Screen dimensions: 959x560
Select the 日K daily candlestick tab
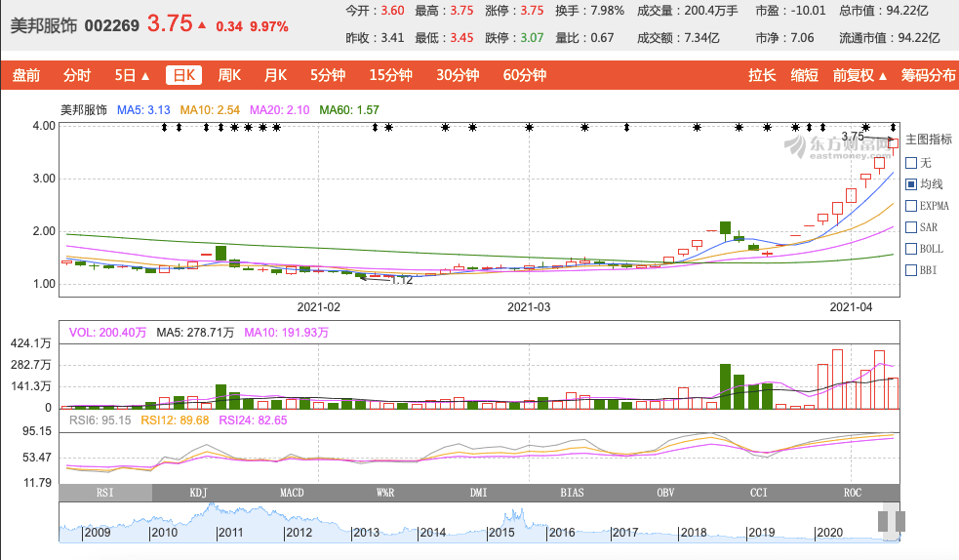click(x=183, y=75)
